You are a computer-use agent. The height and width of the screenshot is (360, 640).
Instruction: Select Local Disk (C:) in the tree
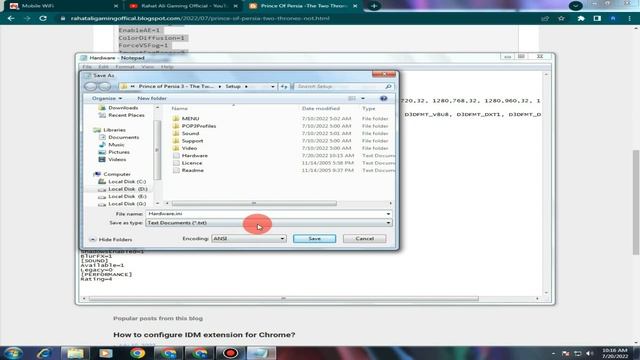click(127, 182)
